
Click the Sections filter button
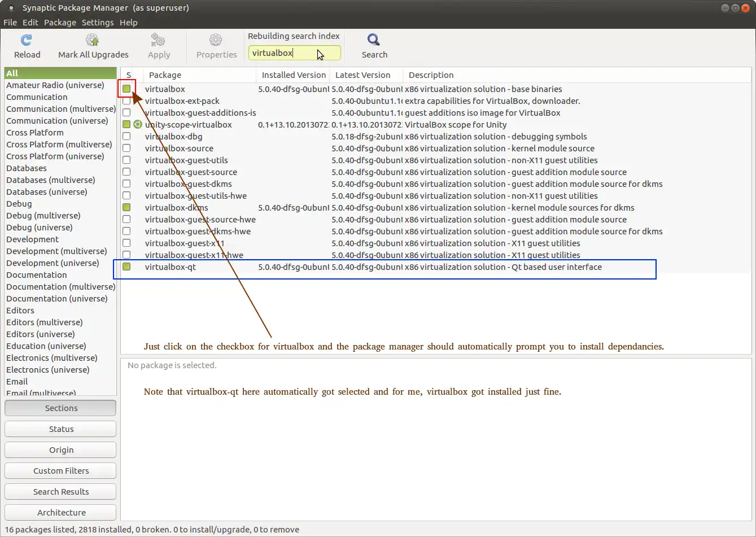tap(60, 408)
